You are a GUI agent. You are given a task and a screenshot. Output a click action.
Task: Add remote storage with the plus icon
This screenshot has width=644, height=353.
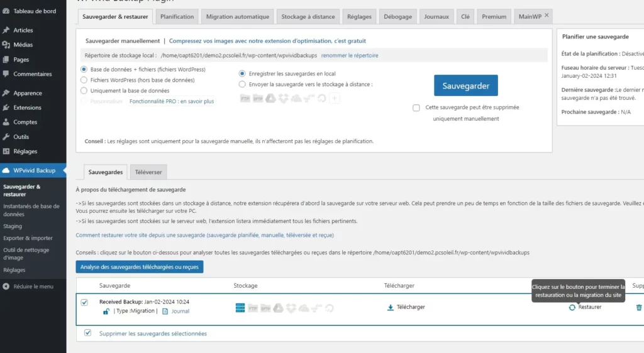[335, 99]
